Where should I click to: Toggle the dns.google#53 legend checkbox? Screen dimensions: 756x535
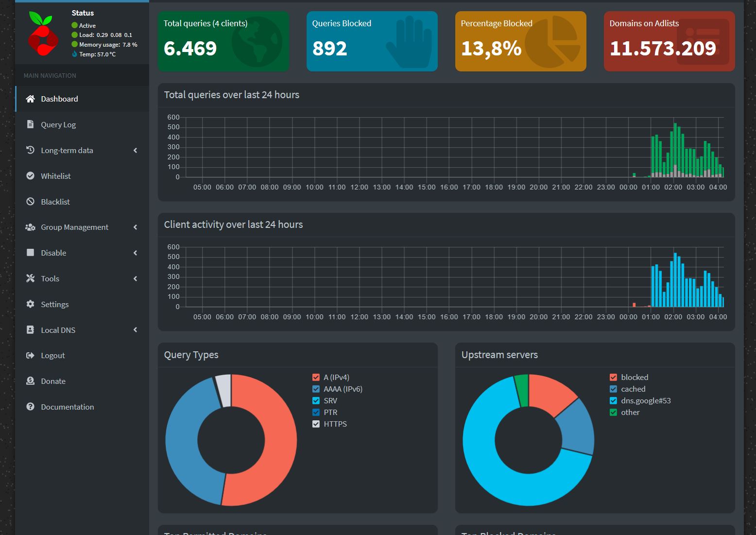pos(613,400)
